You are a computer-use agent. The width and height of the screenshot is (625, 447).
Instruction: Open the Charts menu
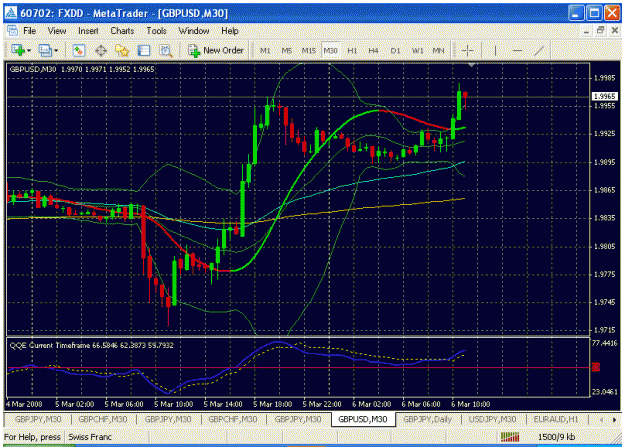122,31
